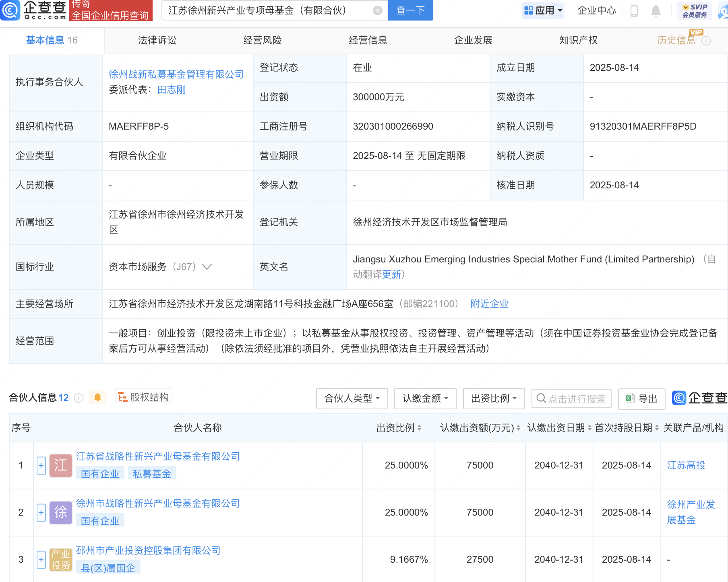Click organization code MAERFF8P-5
The image size is (728, 582).
tap(139, 126)
